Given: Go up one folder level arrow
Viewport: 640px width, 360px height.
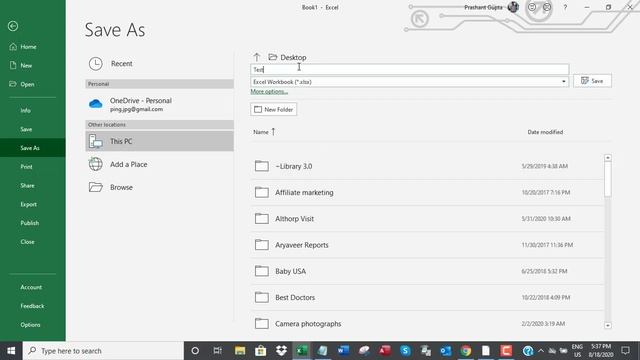Looking at the screenshot, I should (257, 57).
